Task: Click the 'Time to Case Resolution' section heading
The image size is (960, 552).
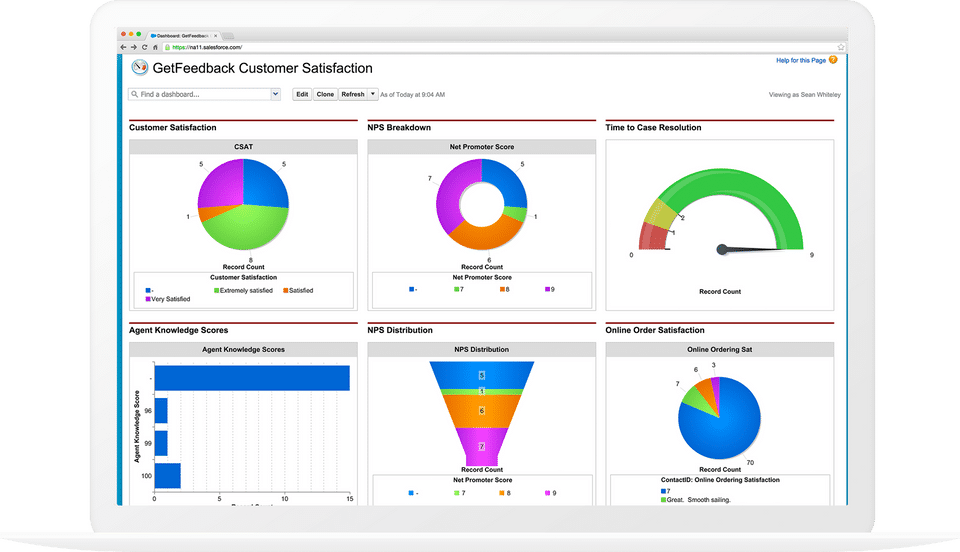Action: point(653,127)
